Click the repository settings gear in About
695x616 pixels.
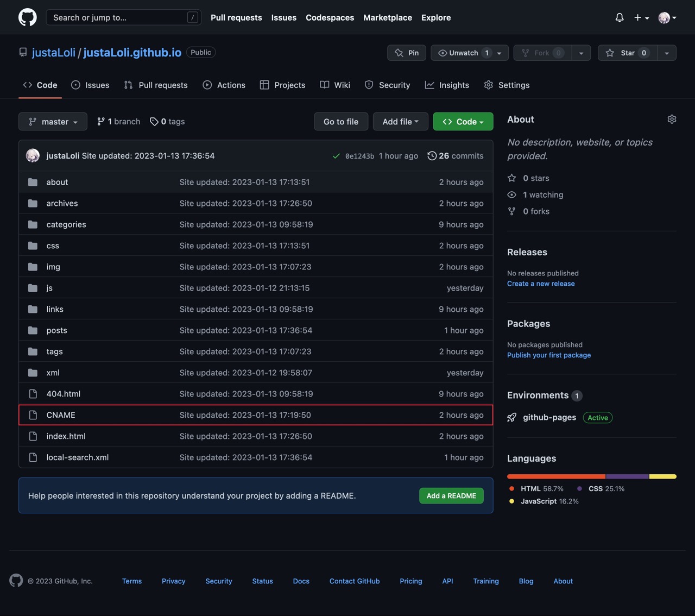point(672,120)
